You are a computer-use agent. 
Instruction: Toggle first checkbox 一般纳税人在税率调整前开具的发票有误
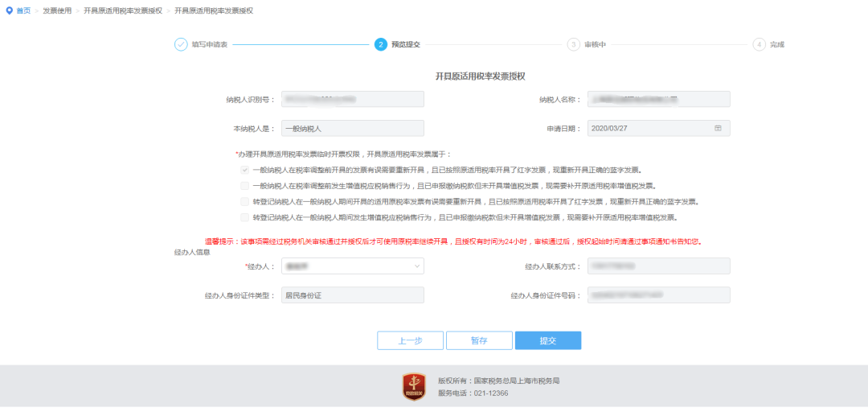point(244,170)
